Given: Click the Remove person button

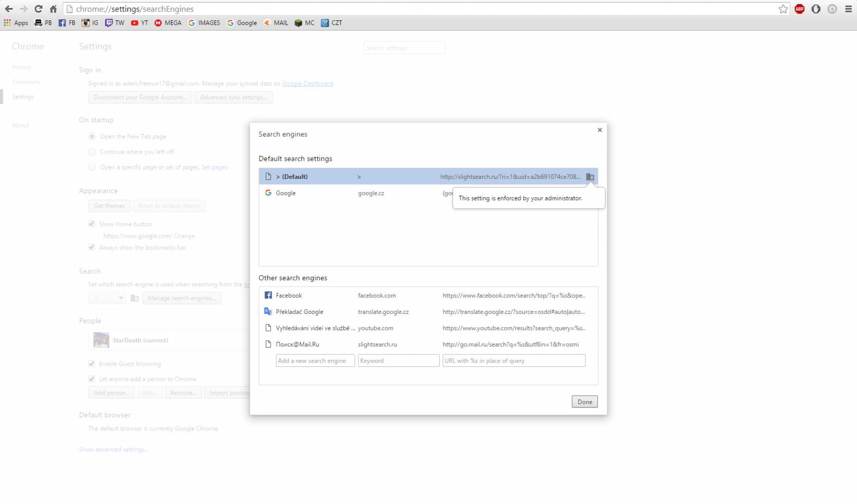Looking at the screenshot, I should pos(183,393).
